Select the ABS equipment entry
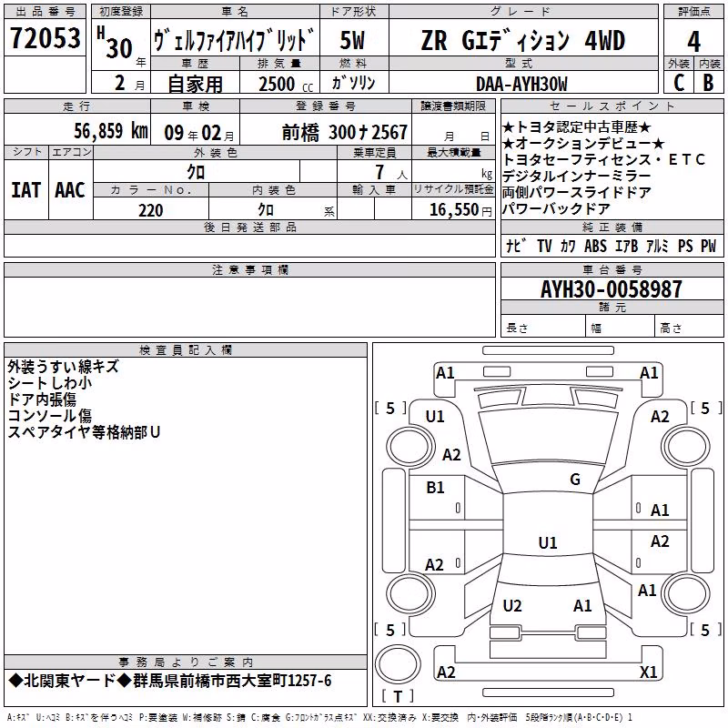Screen dimensions: 728x728 click(595, 246)
